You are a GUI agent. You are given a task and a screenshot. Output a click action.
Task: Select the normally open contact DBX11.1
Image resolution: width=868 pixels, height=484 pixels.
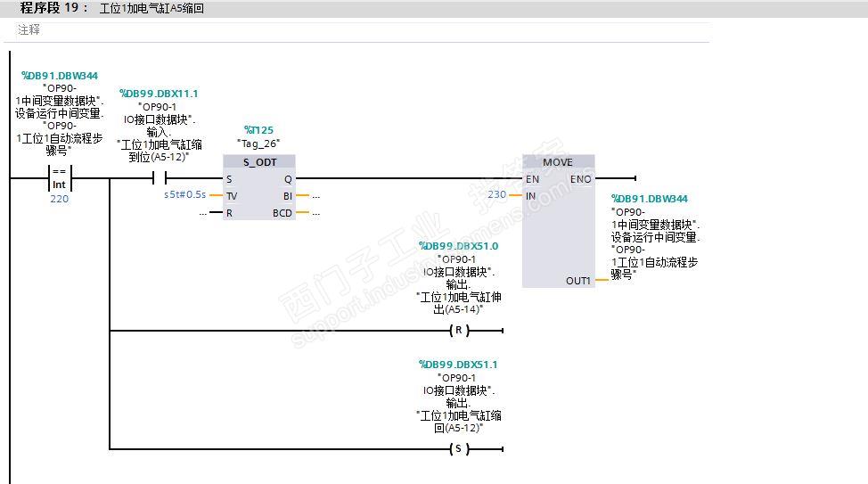pos(160,178)
